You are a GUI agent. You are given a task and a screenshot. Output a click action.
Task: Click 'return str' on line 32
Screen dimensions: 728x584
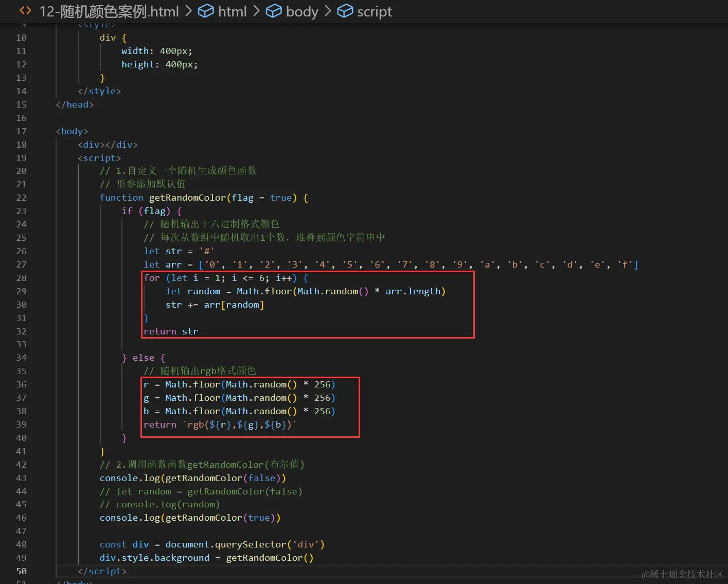[x=171, y=331]
